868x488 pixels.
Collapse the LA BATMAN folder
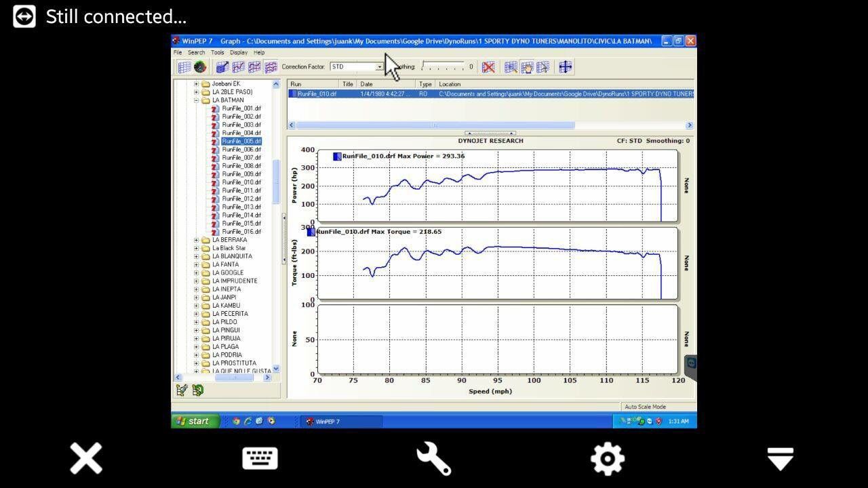[x=197, y=100]
